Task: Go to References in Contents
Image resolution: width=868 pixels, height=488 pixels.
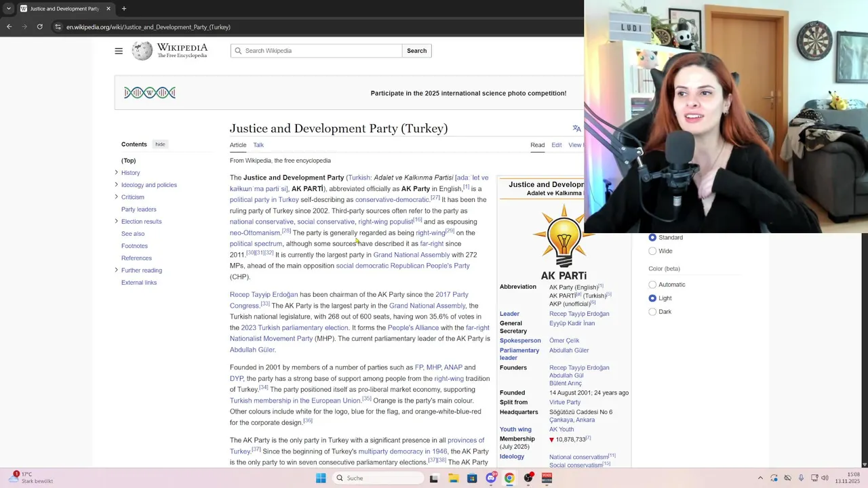Action: click(136, 258)
